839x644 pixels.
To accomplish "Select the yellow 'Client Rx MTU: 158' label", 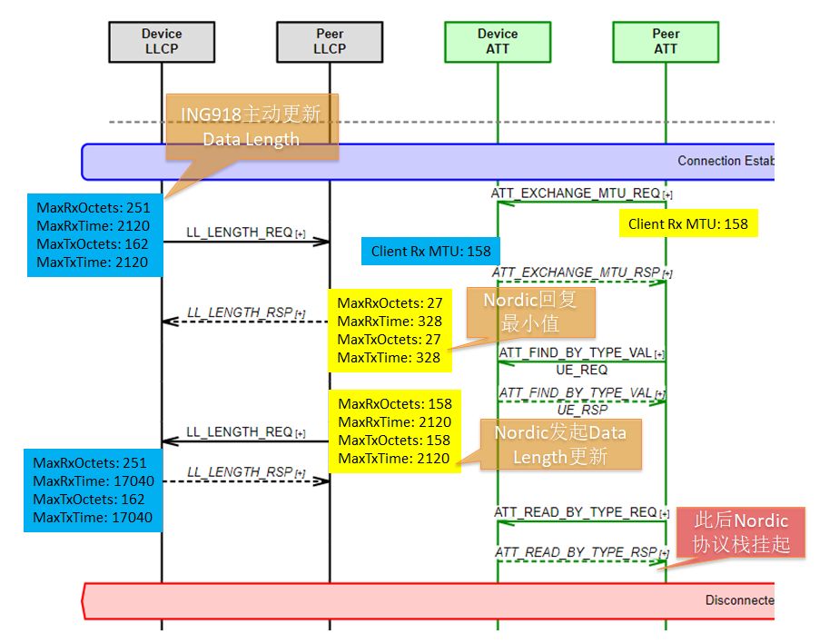I will point(687,223).
